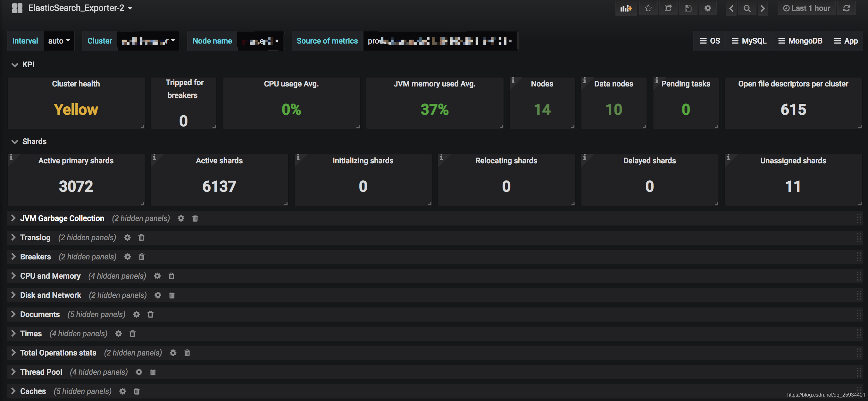The width and height of the screenshot is (868, 401).
Task: Open Caches row settings gear
Action: pyautogui.click(x=123, y=391)
